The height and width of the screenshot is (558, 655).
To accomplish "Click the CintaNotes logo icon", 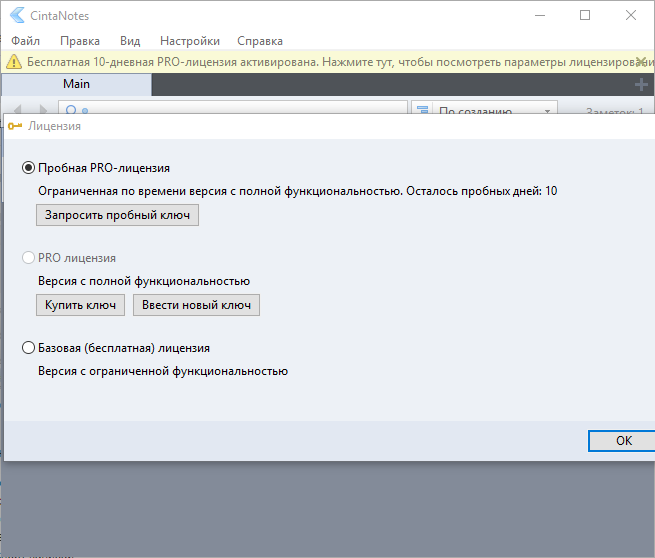I will [x=17, y=15].
